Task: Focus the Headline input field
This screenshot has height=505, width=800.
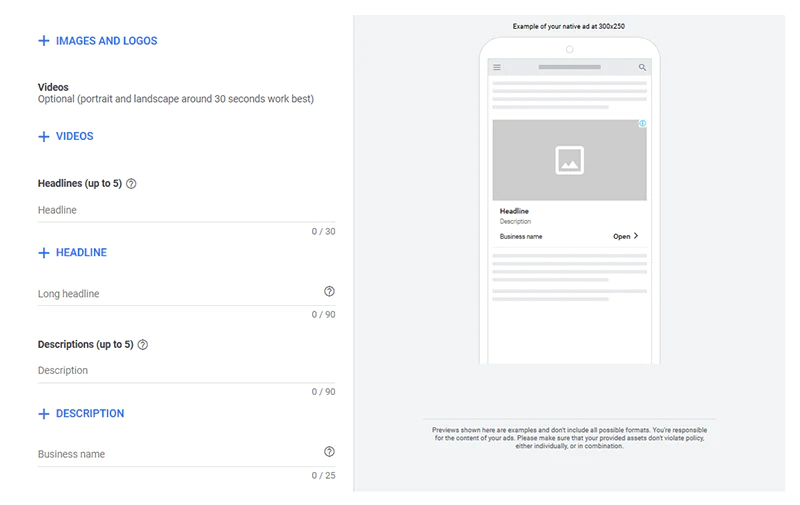Action: click(x=186, y=210)
